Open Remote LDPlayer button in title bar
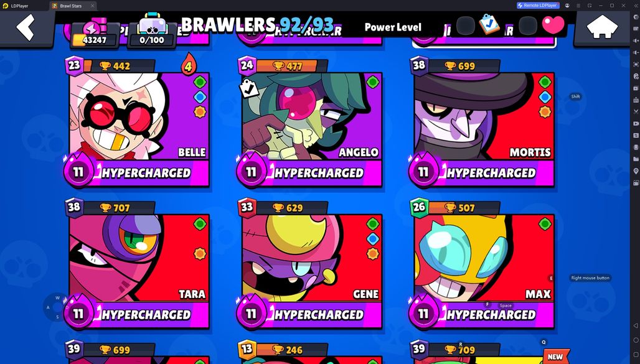640x364 pixels. 538,6
